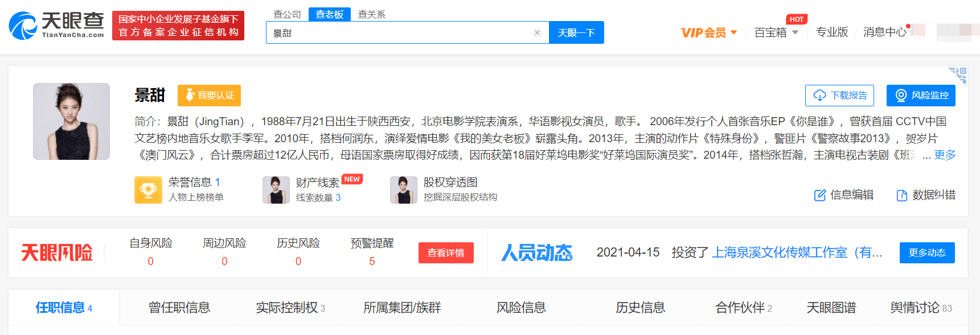Run the search with 天眼一下

576,33
